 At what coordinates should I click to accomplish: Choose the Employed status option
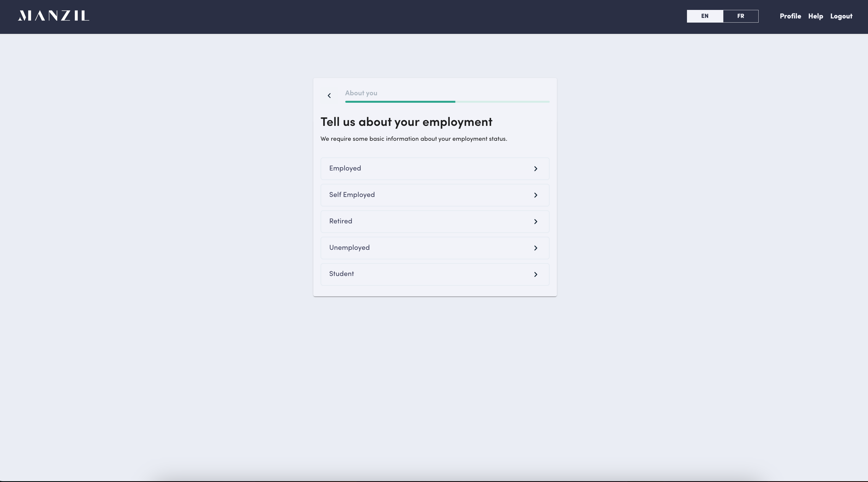345,168
